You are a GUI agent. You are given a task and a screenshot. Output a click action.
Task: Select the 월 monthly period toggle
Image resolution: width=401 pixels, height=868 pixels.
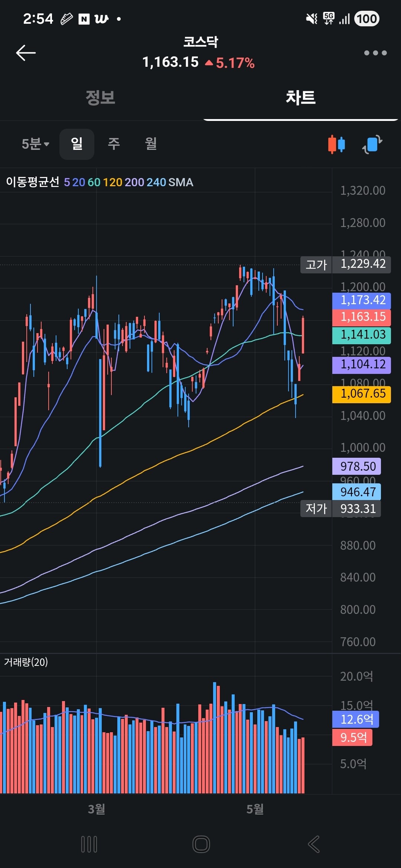coord(151,144)
